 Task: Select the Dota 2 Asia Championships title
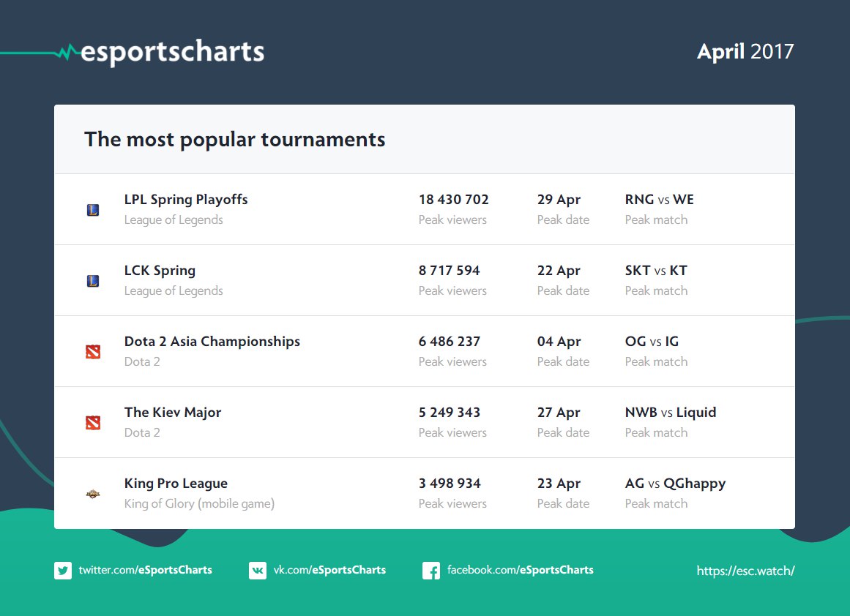click(212, 342)
